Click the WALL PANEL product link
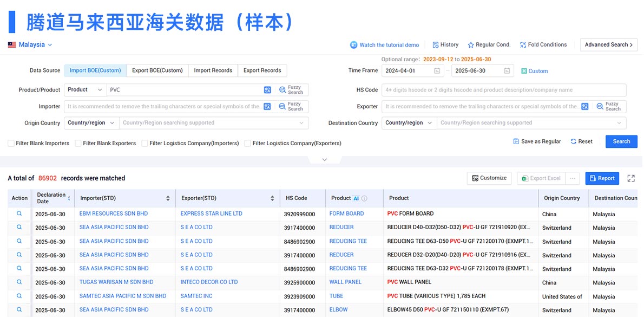The height and width of the screenshot is (317, 644). (x=345, y=282)
